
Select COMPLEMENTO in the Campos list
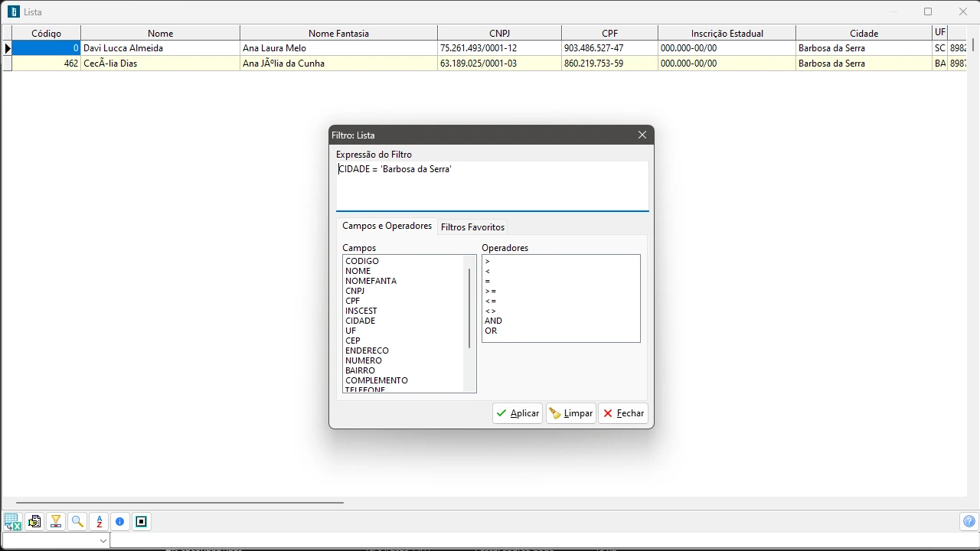click(x=376, y=380)
